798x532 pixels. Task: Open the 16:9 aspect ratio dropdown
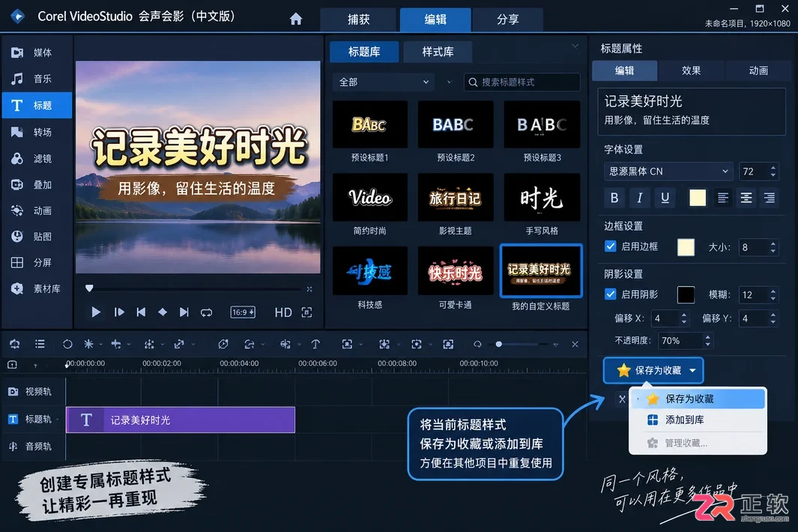[x=243, y=312]
